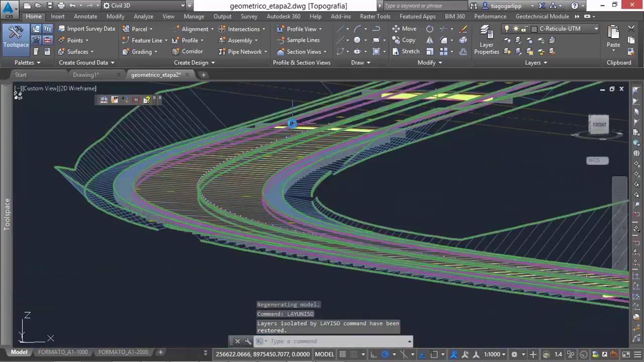Open the Geotechnical Module tab
The height and width of the screenshot is (362, 644).
click(542, 16)
